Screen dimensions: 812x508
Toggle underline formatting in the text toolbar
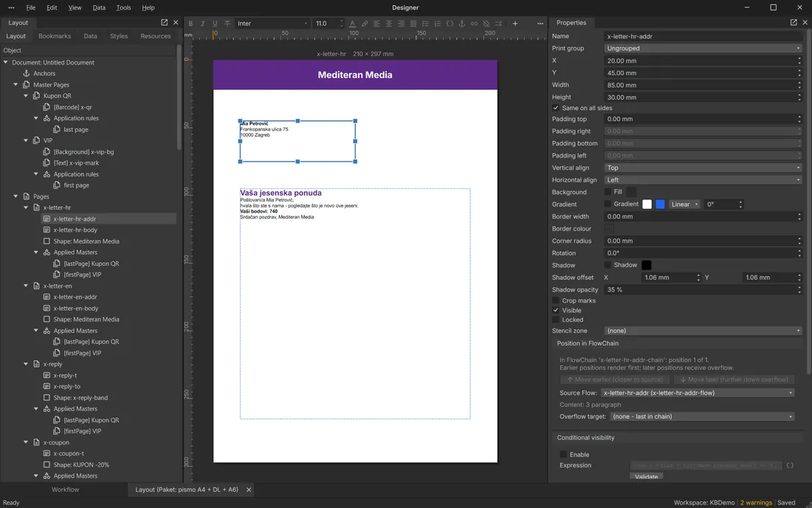[215, 24]
